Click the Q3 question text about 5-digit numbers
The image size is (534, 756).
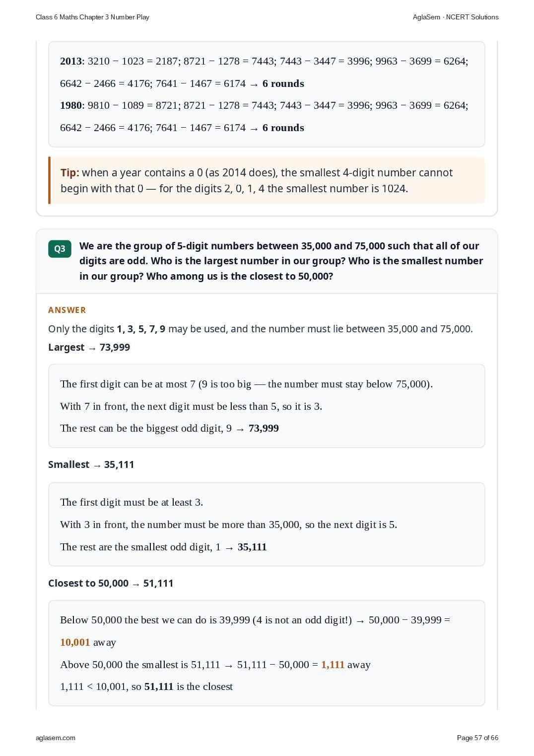tap(281, 261)
